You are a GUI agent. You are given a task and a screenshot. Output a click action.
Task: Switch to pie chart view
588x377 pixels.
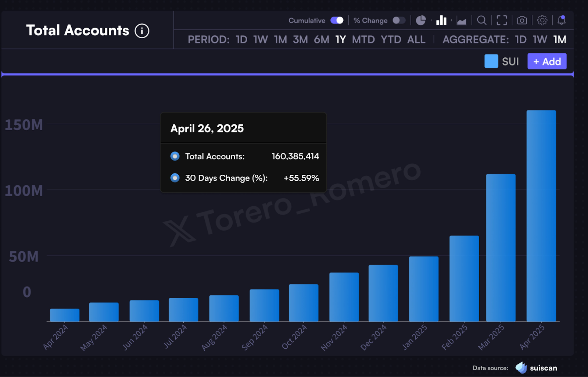(421, 20)
